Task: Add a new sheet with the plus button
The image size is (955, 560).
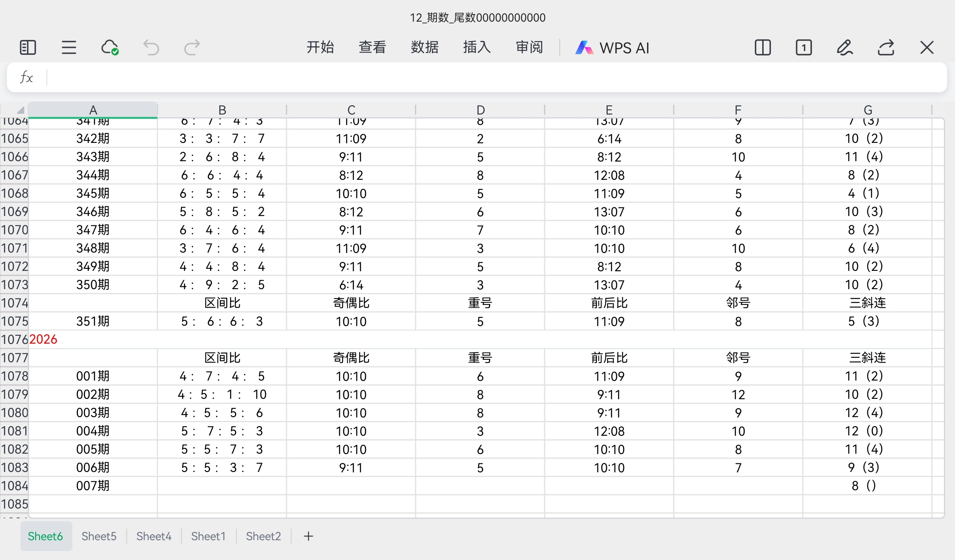Action: click(x=309, y=536)
